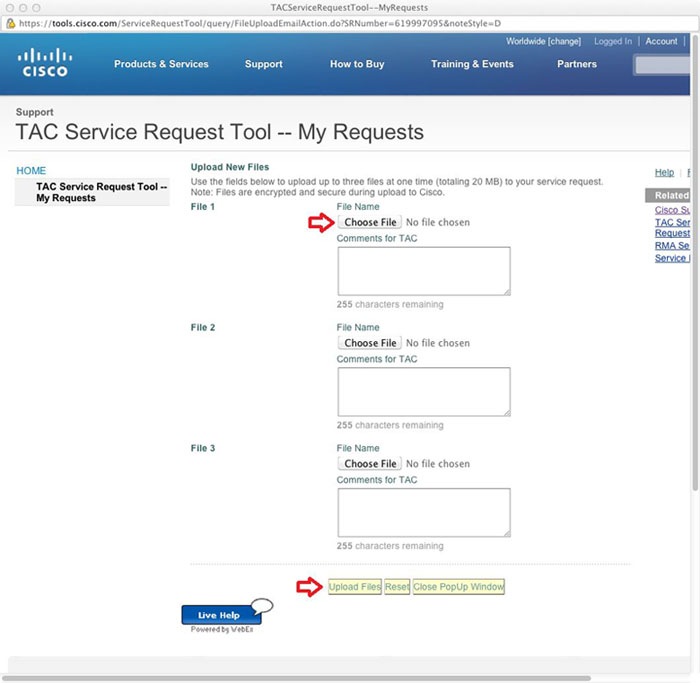Choose a file for File 1
This screenshot has height=683, width=700.
(x=370, y=222)
